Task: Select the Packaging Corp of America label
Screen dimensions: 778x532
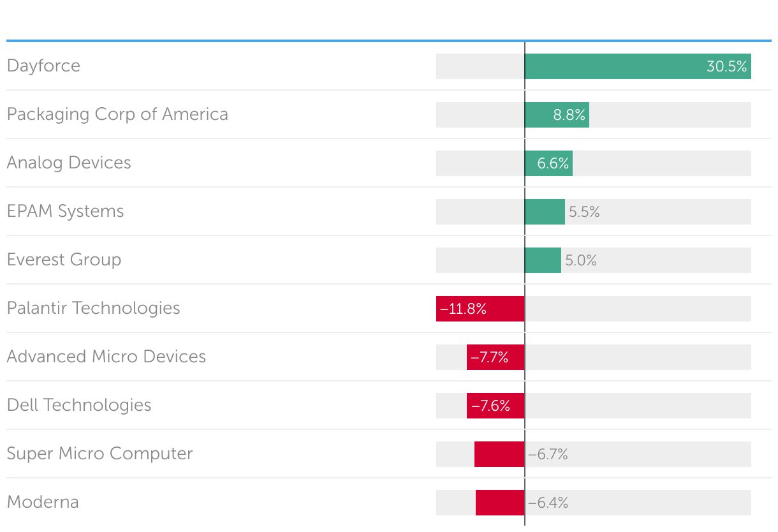Action: 117,114
